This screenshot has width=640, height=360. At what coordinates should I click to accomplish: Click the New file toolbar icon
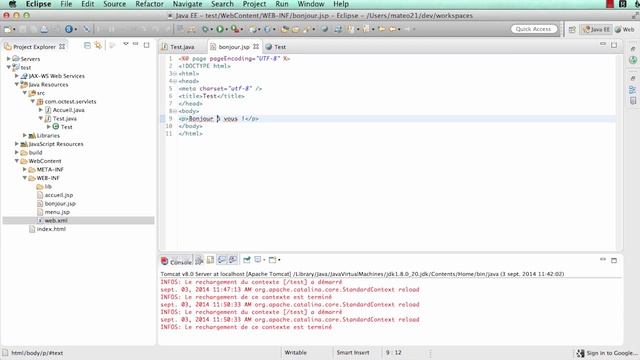7,29
